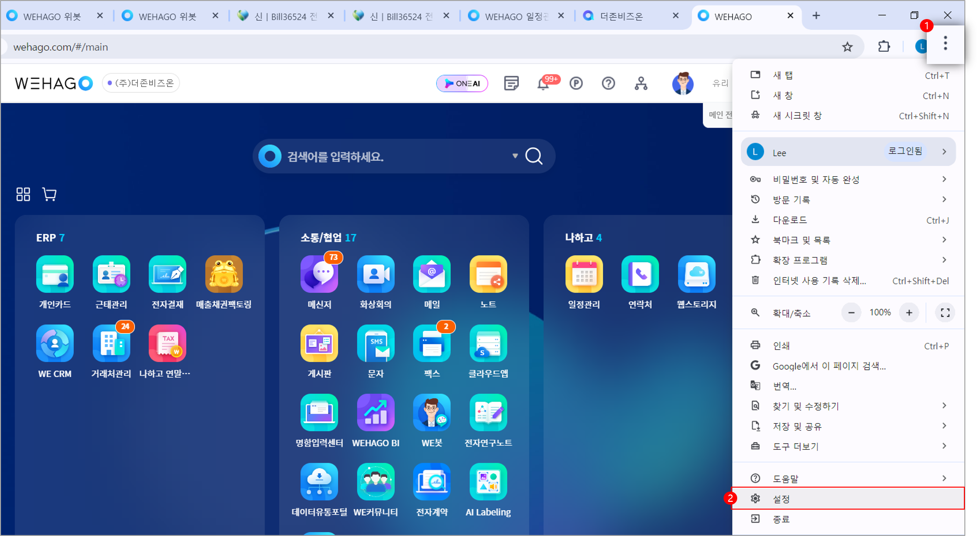This screenshot has height=536, width=980.
Task: Open the 전자결재 e-approval app
Action: click(x=168, y=275)
